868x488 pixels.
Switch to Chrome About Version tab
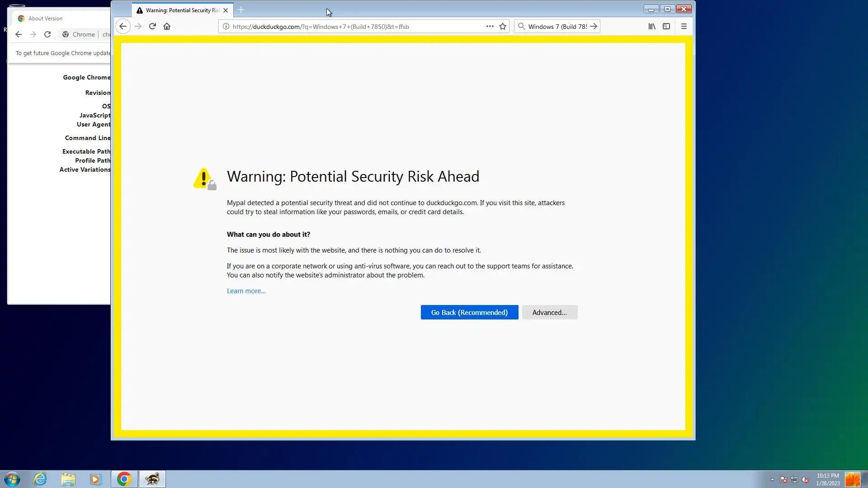point(45,19)
